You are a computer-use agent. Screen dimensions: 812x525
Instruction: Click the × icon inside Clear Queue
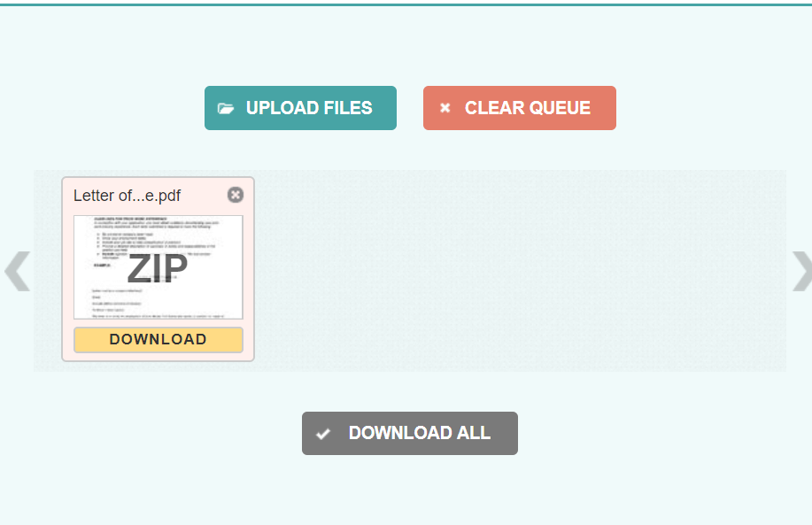[x=445, y=107]
